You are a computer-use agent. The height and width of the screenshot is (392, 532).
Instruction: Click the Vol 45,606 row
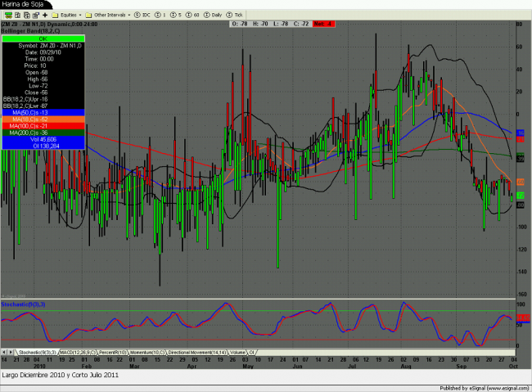point(43,139)
